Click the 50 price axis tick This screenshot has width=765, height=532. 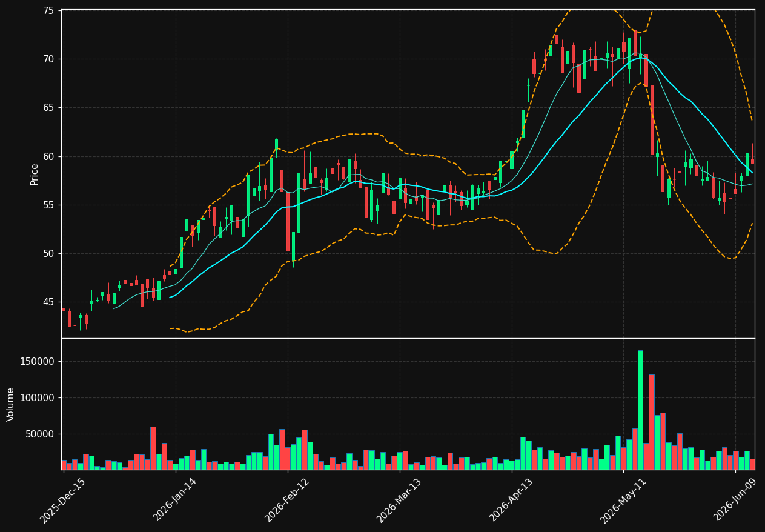(x=48, y=253)
